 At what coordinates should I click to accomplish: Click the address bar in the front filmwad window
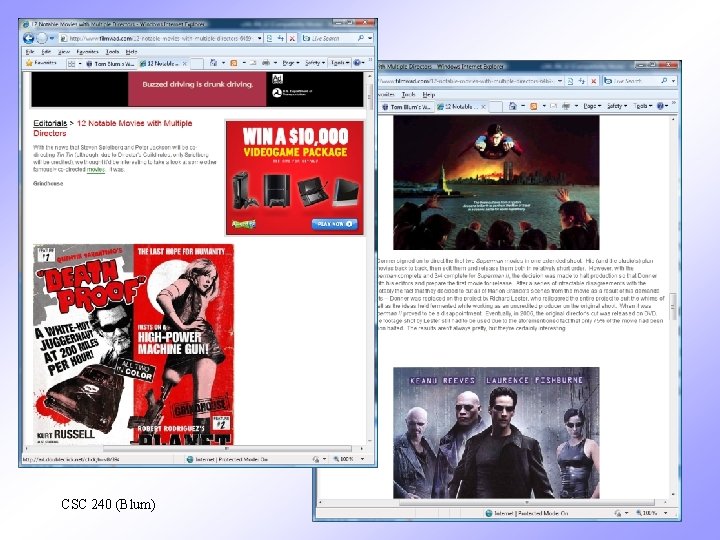click(x=161, y=38)
